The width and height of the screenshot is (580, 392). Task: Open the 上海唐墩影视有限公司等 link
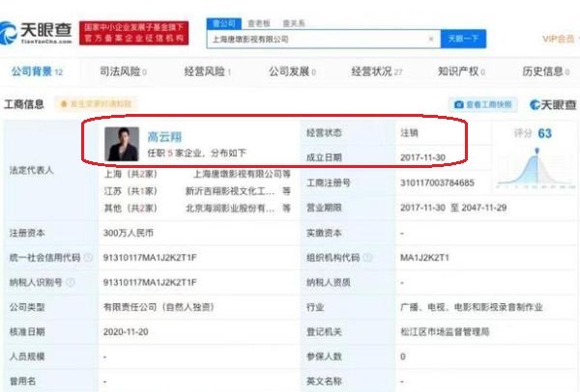[242, 174]
